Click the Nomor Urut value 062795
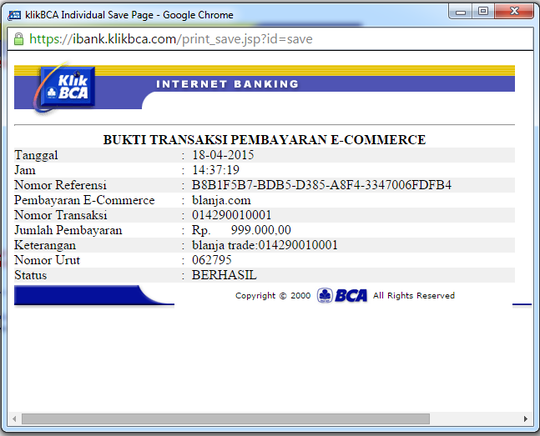Screen dimensions: 540x436 pyautogui.click(x=211, y=260)
